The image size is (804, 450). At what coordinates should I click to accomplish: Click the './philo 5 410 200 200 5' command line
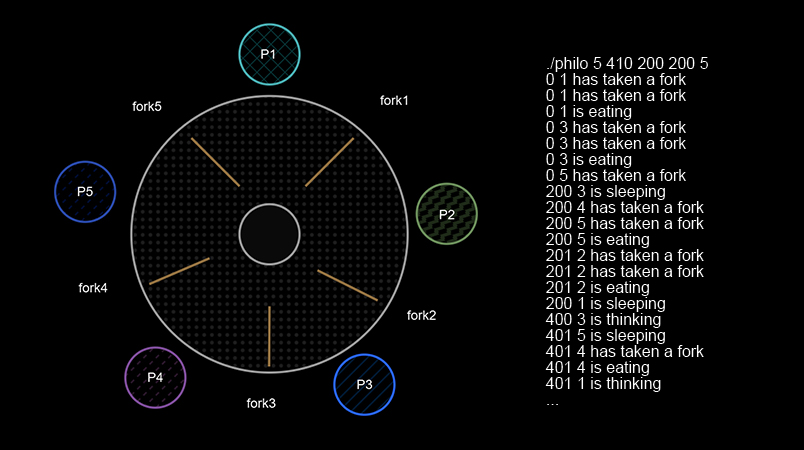627,64
